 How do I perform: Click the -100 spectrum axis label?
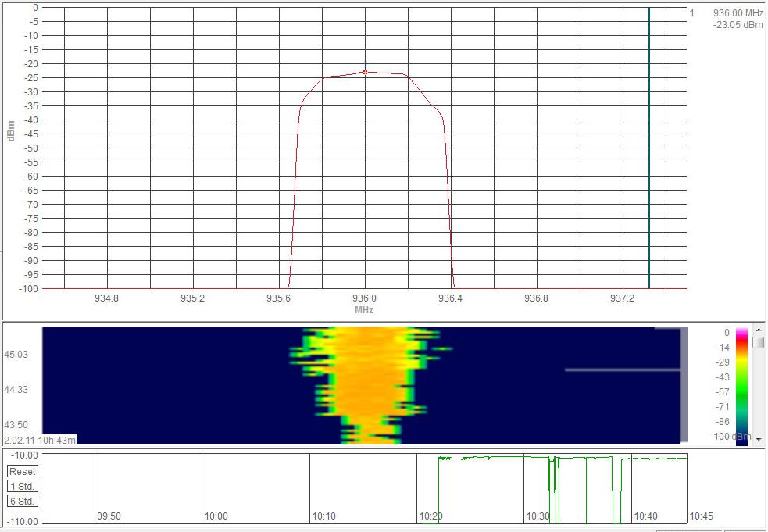click(28, 288)
